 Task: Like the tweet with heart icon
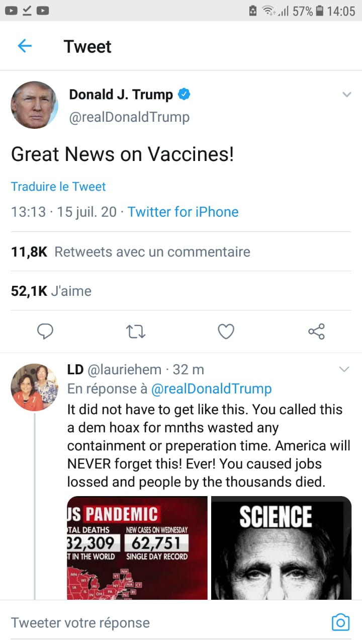pos(226,331)
